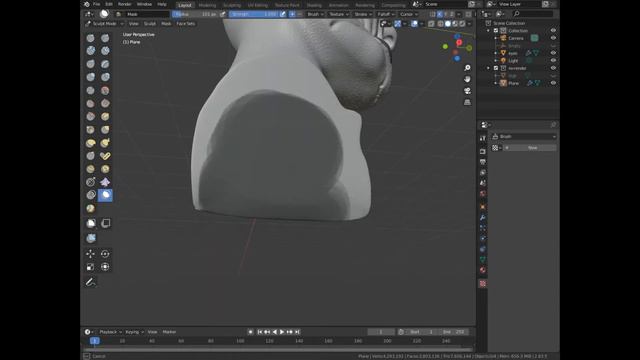Open the Marker menu in timeline

169,332
